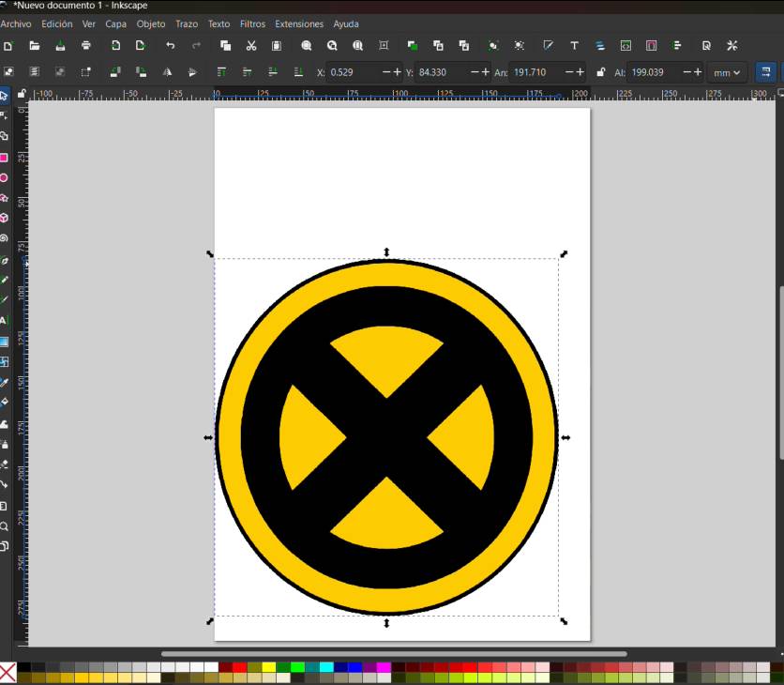Viewport: 784px width, 685px height.
Task: Open the mm units dropdown
Action: 727,73
